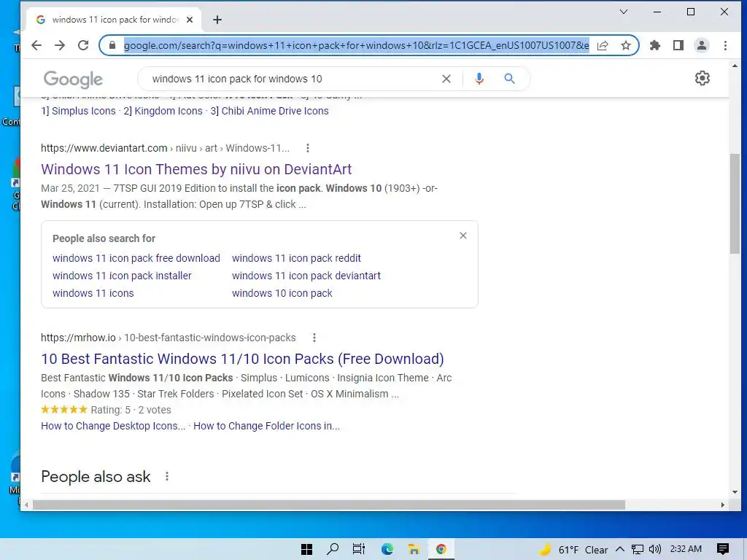Go to the Google logo homepage
The image size is (747, 560).
73,79
